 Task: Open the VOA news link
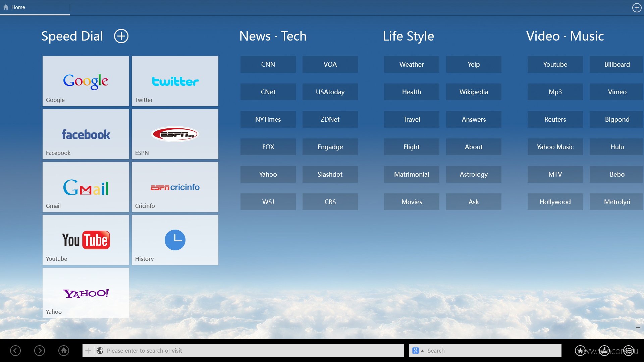330,64
